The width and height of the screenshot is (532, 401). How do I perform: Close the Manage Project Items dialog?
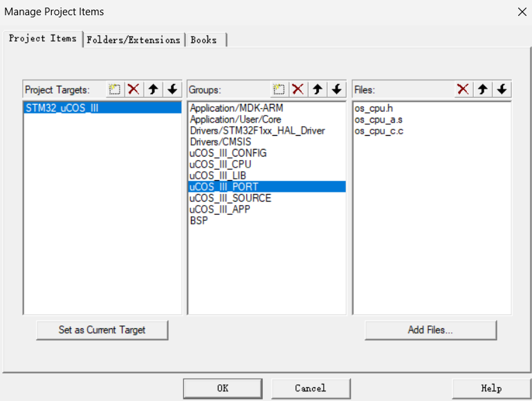point(522,12)
